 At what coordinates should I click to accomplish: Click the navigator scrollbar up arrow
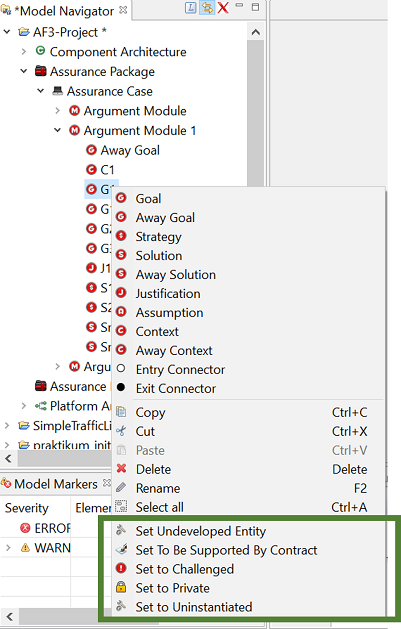tap(255, 32)
